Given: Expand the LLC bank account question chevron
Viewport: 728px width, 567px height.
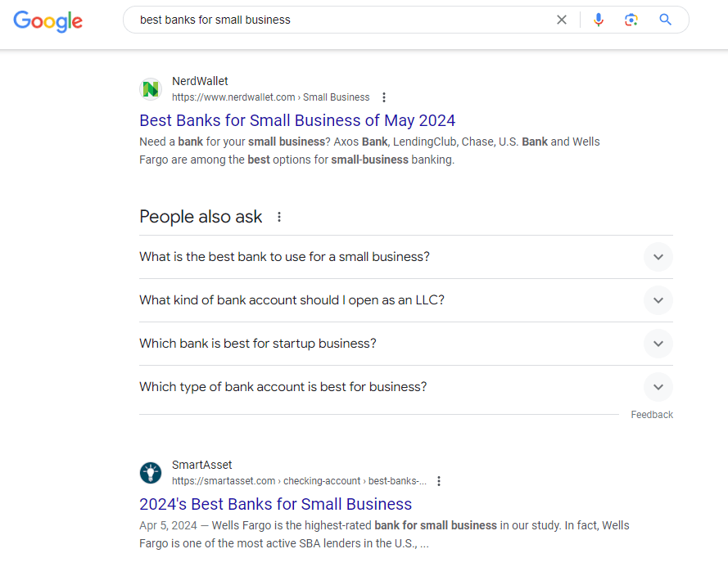Looking at the screenshot, I should [x=658, y=300].
